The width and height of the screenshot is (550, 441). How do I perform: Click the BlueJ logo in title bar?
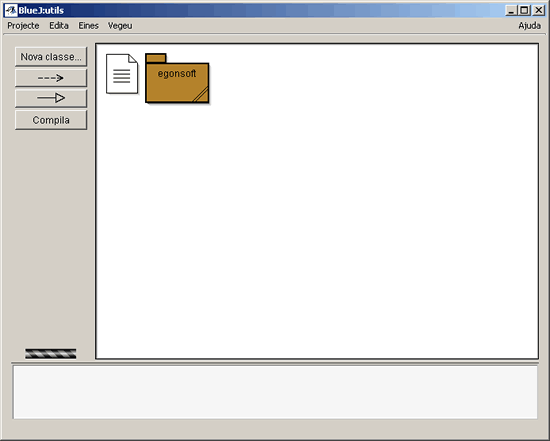pyautogui.click(x=11, y=10)
